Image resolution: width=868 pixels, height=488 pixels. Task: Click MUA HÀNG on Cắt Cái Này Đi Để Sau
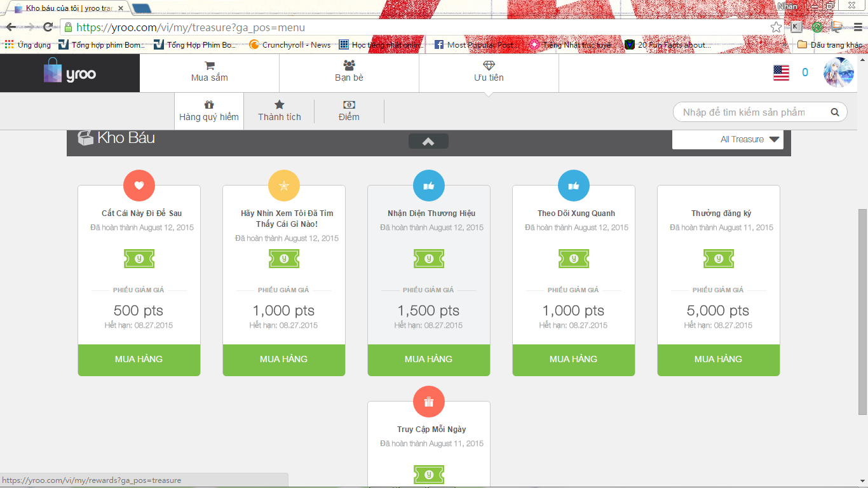tap(139, 360)
